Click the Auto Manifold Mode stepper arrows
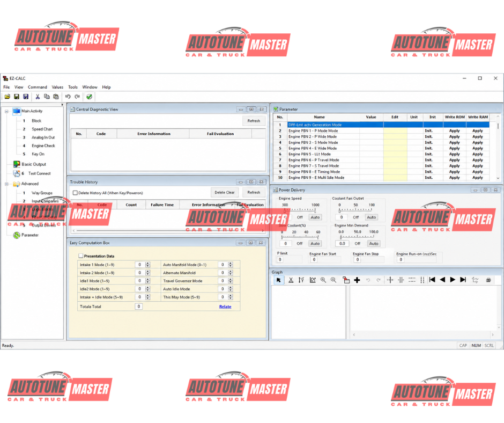Screen dimensions: 504x423 (x=231, y=265)
